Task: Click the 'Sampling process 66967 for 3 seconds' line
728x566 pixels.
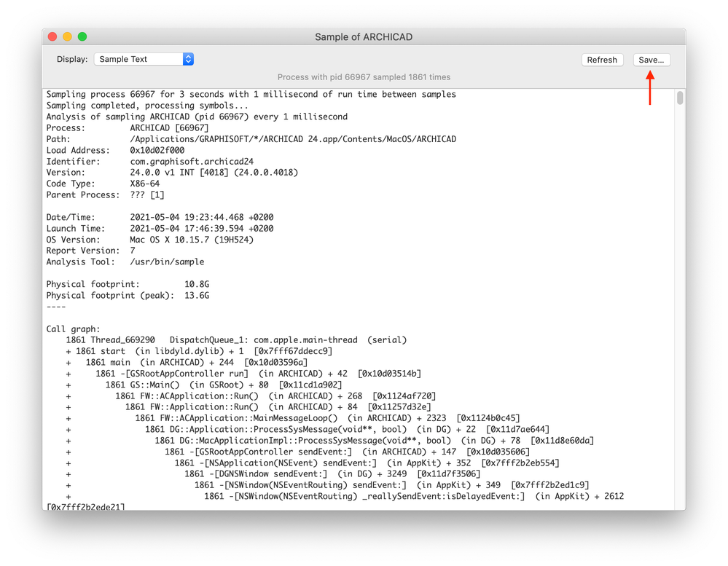Action: coord(251,94)
